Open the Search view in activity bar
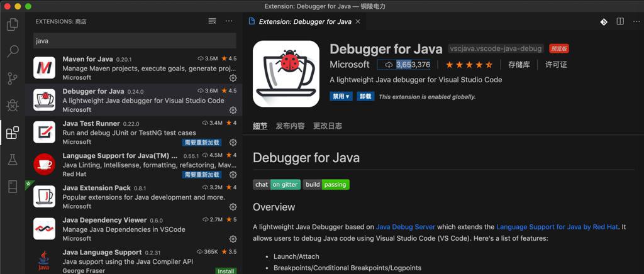Image resolution: width=644 pixels, height=274 pixels. pos(13,52)
